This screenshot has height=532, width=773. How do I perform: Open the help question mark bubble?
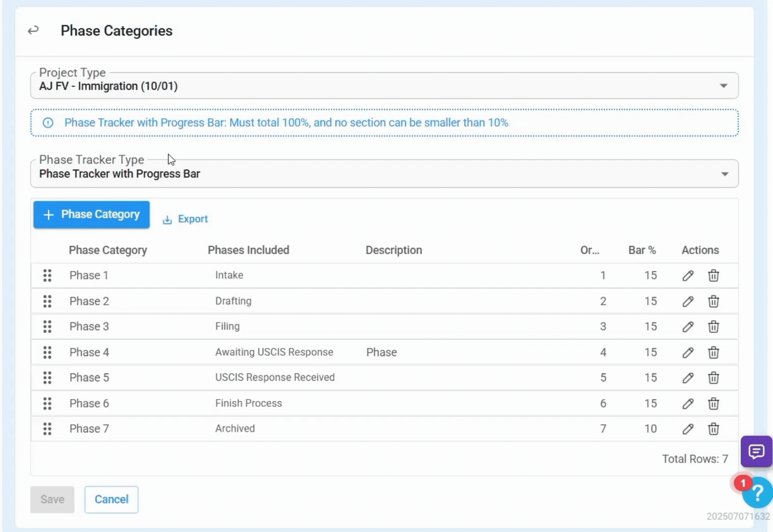(x=758, y=493)
